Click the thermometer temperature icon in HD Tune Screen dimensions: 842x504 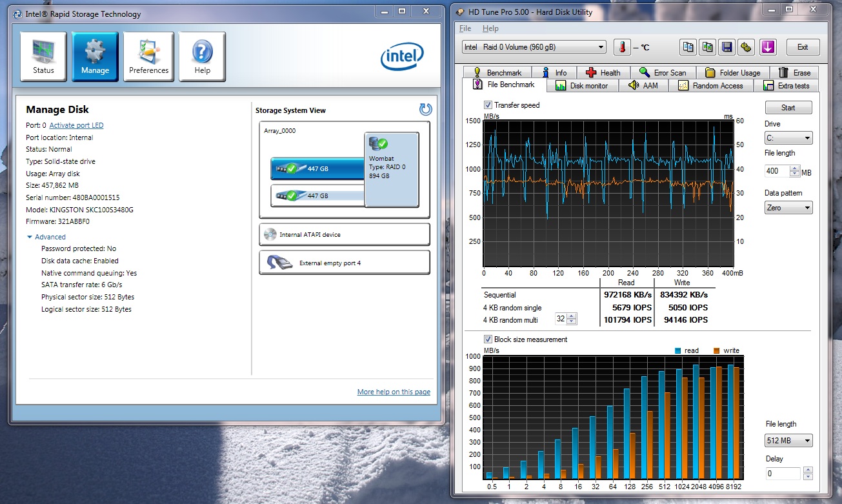point(622,47)
